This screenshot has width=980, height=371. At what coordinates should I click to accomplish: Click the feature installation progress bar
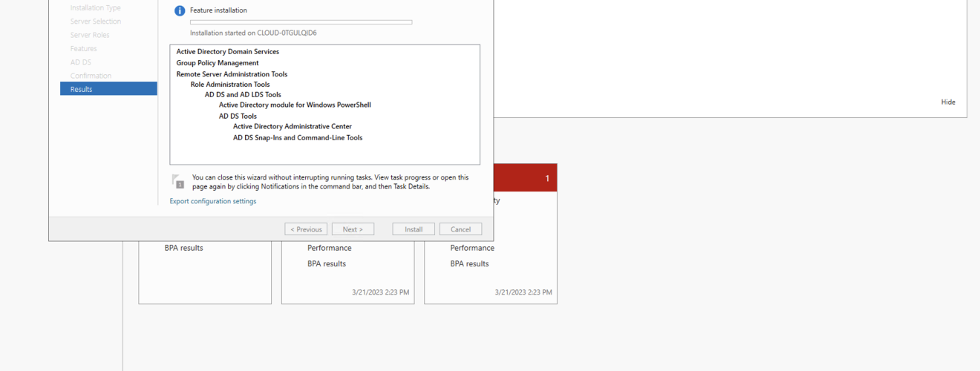click(301, 22)
